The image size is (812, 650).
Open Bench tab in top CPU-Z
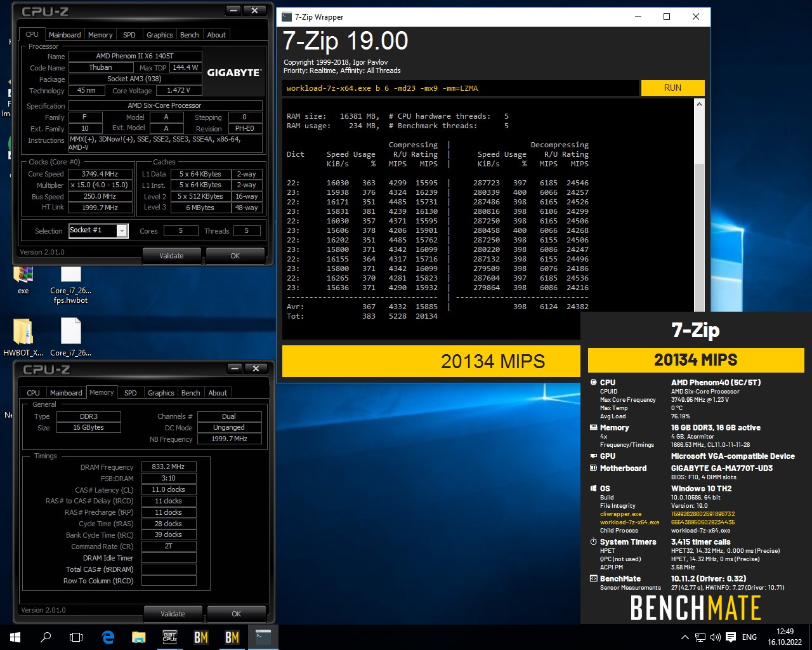[x=190, y=35]
